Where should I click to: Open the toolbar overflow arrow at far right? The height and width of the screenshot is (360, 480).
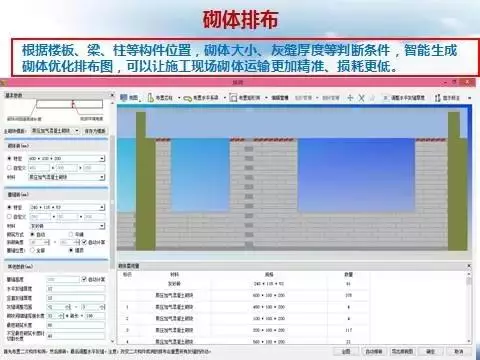(469, 98)
